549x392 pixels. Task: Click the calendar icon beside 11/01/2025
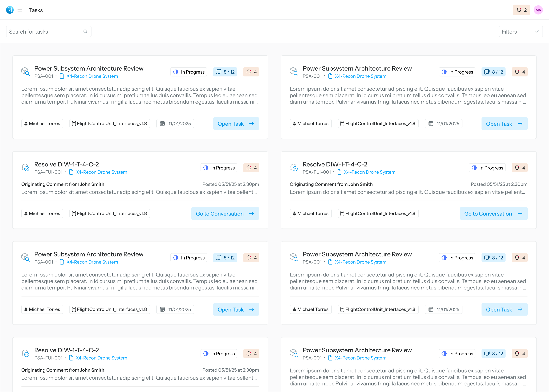[x=162, y=123]
